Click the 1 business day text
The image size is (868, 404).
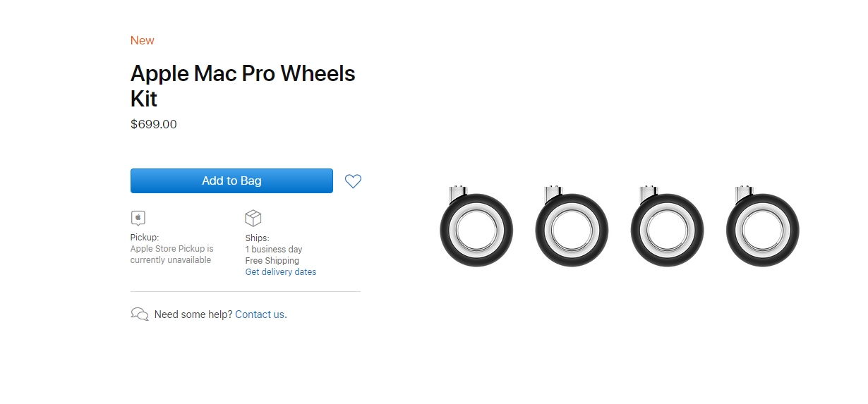click(x=273, y=250)
